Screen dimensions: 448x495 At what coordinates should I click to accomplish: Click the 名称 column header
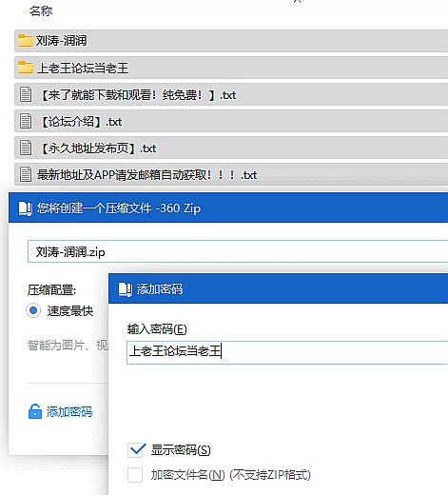coord(41,11)
